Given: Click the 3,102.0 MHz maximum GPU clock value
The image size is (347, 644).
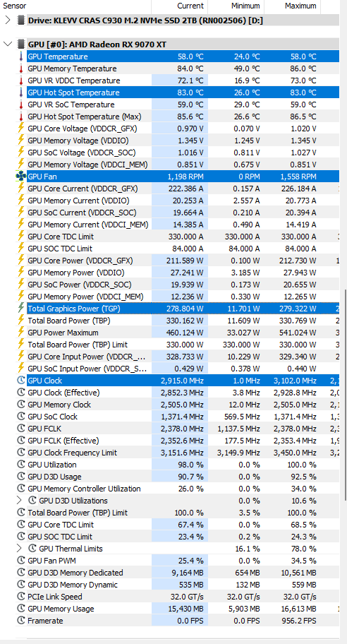Looking at the screenshot, I should (295, 381).
